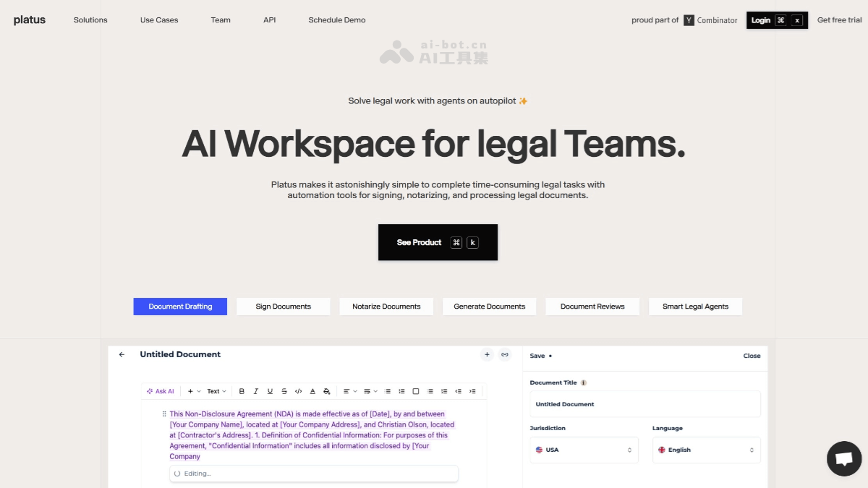
Task: Open the Jurisdiction USA dropdown
Action: coord(584,450)
